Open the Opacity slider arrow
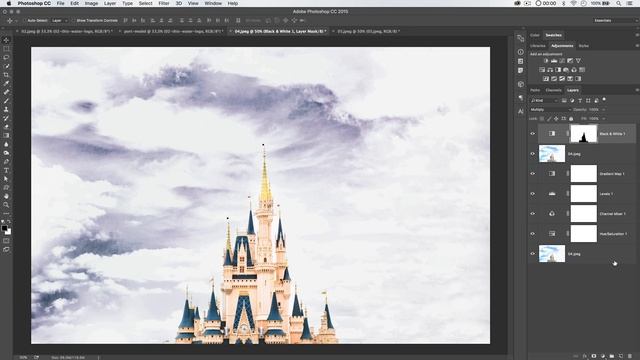The height and width of the screenshot is (360, 640). [x=604, y=110]
